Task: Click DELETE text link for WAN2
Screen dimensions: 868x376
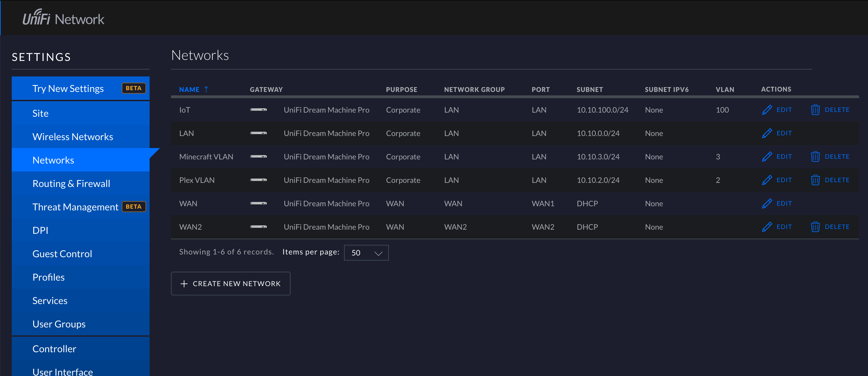Action: [x=837, y=227]
